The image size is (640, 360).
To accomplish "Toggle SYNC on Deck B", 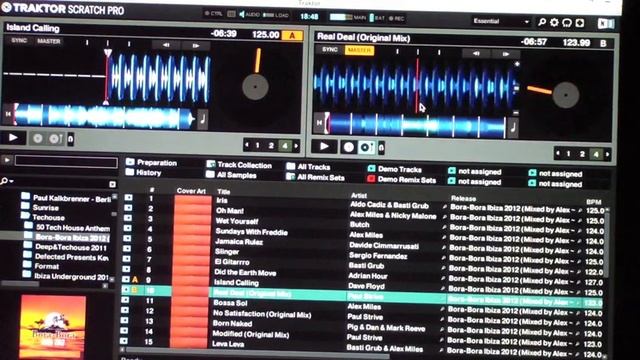I will click(x=330, y=49).
